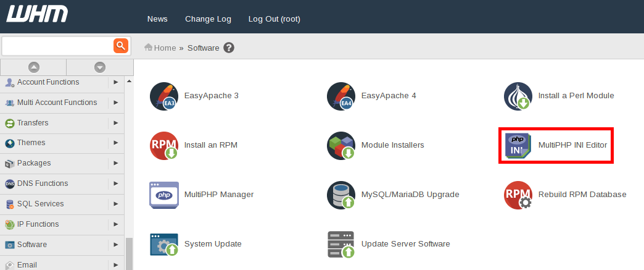Click the Install an RPM icon
Image resolution: width=644 pixels, height=270 pixels.
164,146
